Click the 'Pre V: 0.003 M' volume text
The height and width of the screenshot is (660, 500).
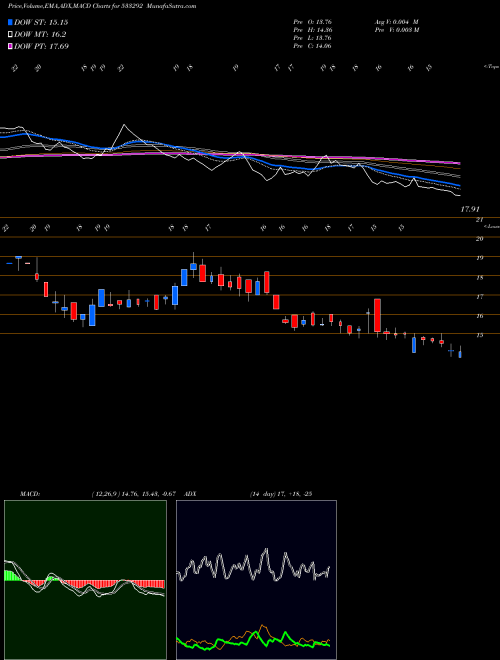[x=396, y=30]
